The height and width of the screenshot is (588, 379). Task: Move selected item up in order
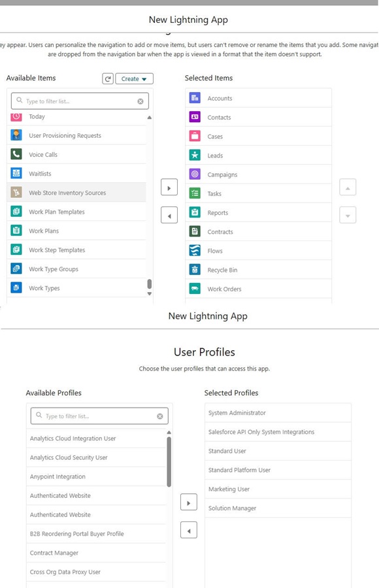tap(348, 188)
